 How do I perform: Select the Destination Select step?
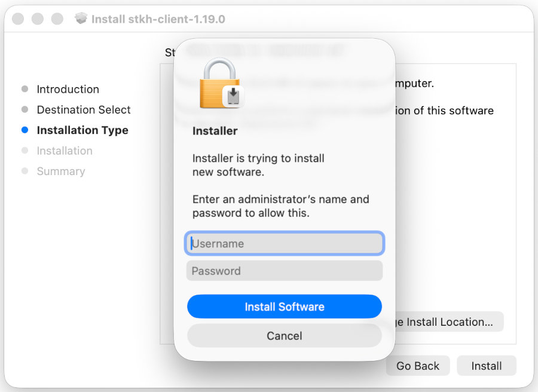tap(84, 110)
